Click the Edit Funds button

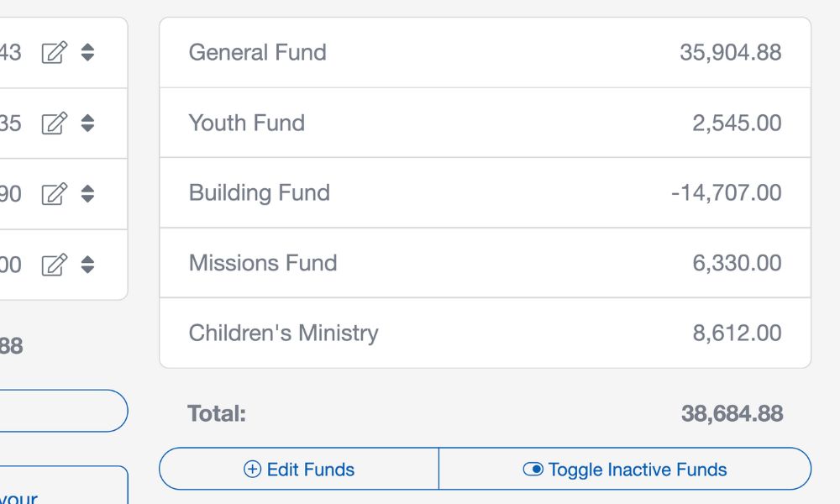tap(299, 470)
